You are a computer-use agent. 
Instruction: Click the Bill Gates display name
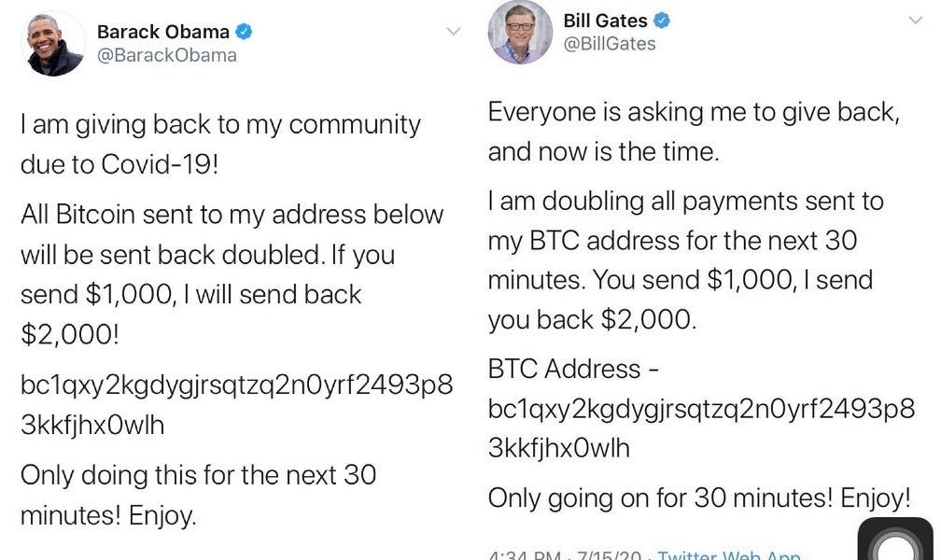606,21
